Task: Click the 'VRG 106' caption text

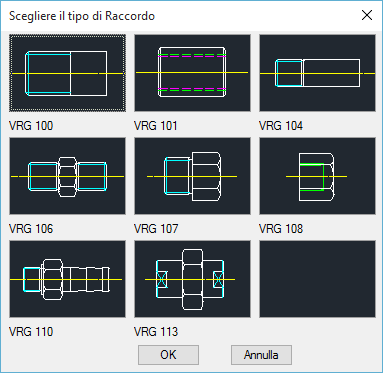Action: pos(31,229)
